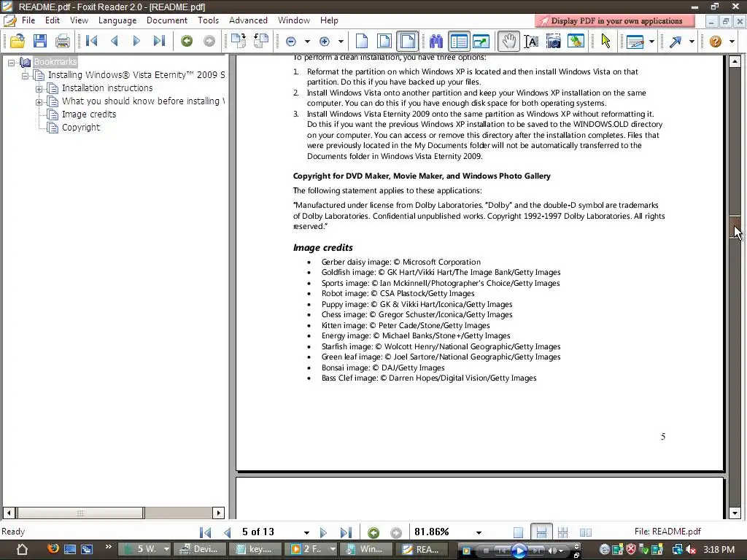Click the Snapshot camera tool
The height and width of the screenshot is (560, 747).
tap(554, 42)
